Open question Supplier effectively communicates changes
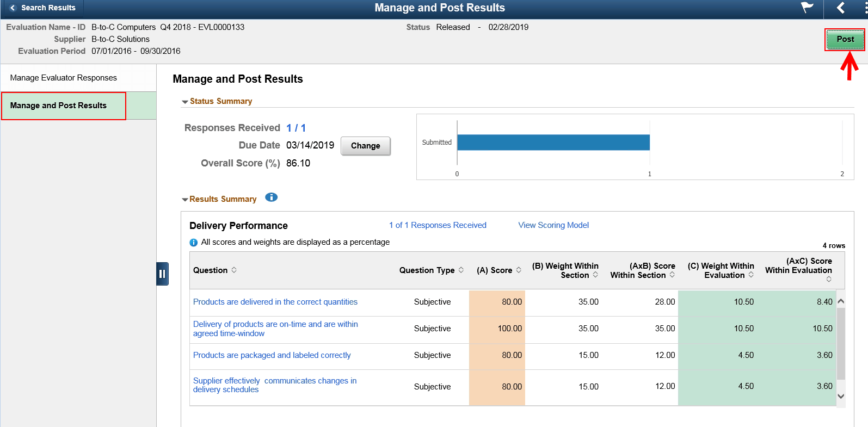Viewport: 868px width, 427px height. pos(275,385)
